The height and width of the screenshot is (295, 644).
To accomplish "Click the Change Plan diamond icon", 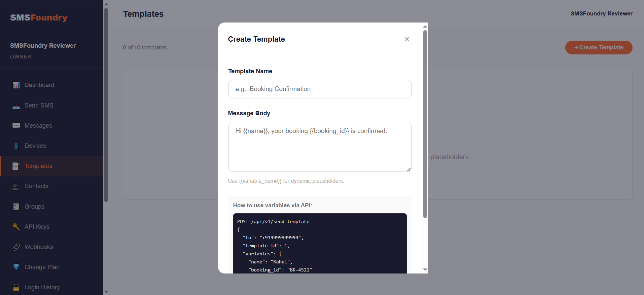I will [x=16, y=267].
